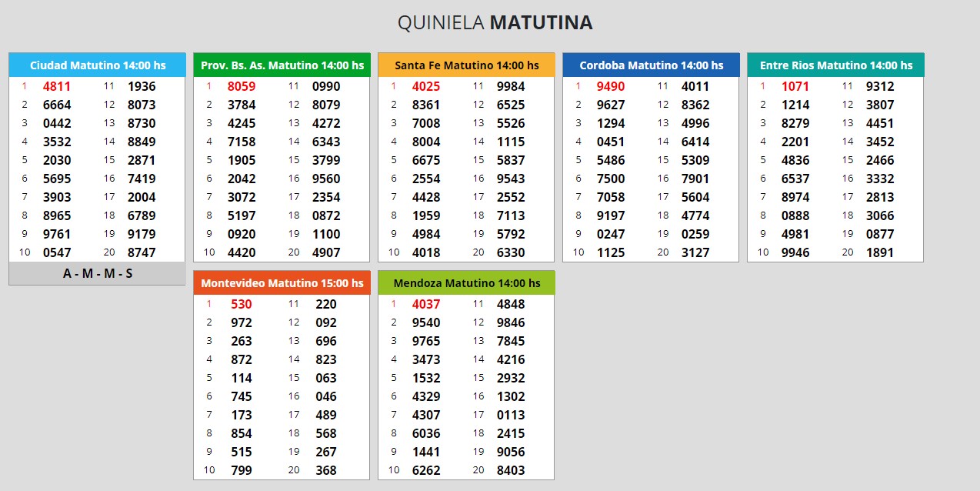Click number 8403 at Mendoza position 20
Screen dimensions: 980x491
coord(511,470)
